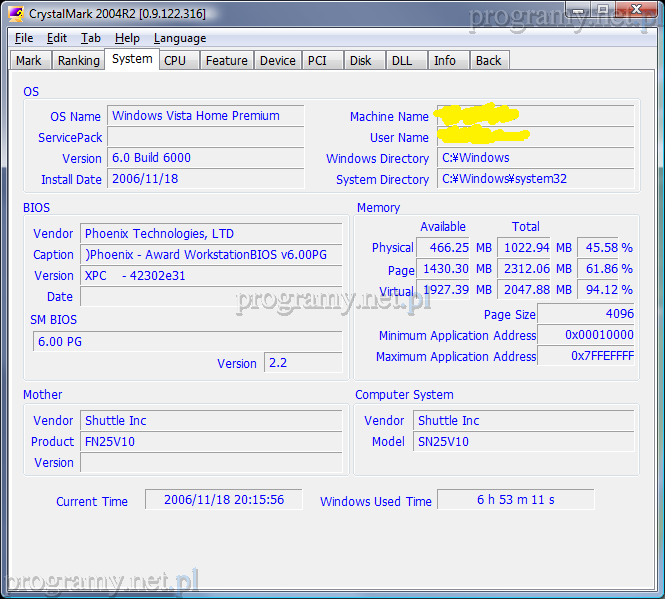
Task: Click the CrystalMark app icon in title bar
Action: [15, 14]
